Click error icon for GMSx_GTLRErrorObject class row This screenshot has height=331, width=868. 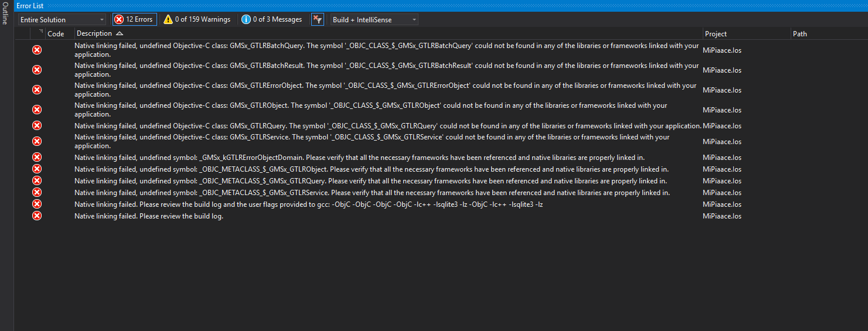point(37,90)
